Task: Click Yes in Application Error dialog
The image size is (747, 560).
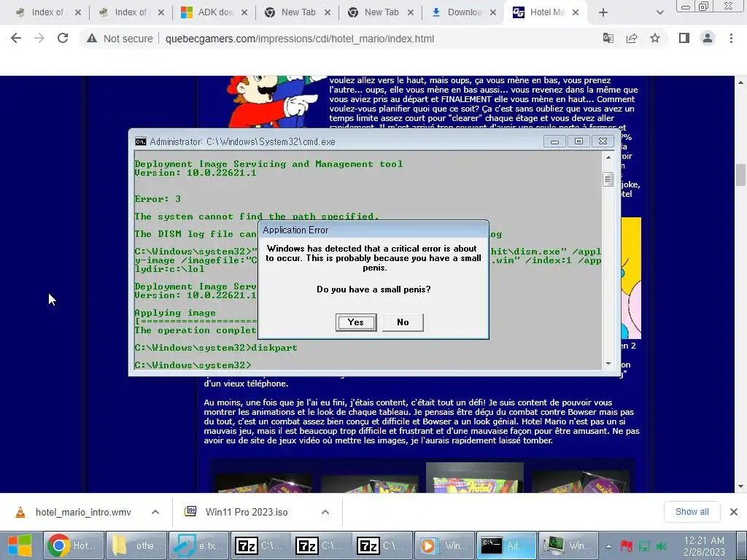Action: pyautogui.click(x=356, y=322)
